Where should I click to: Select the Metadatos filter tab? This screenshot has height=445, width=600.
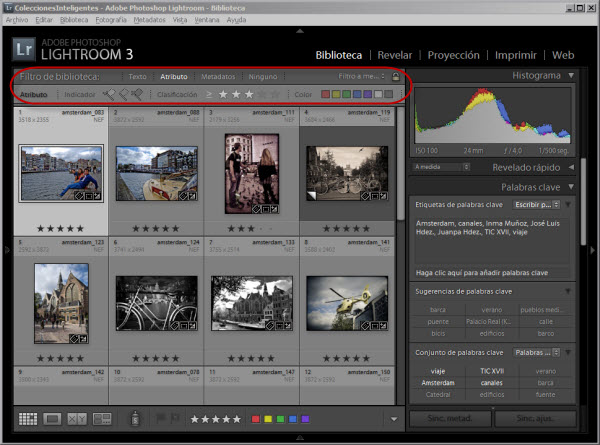pyautogui.click(x=218, y=77)
